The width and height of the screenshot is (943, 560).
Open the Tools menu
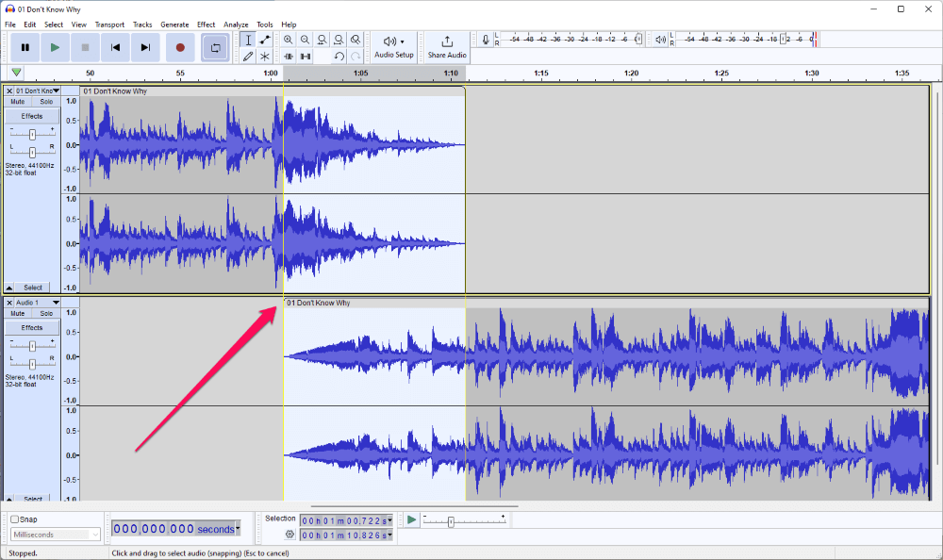(265, 25)
